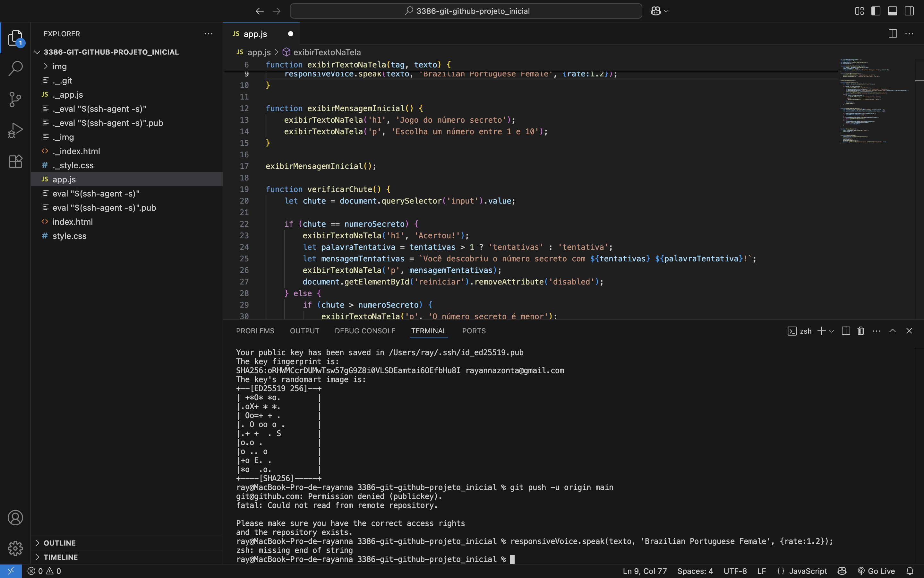Toggle Primary Side Bar visibility

[x=876, y=11]
